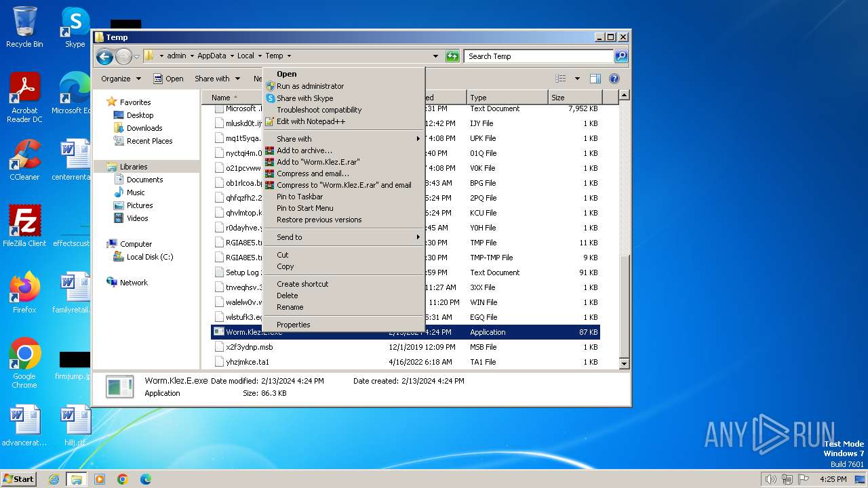Click the Action Center flag icon
Image resolution: width=868 pixels, height=488 pixels.
[x=804, y=479]
